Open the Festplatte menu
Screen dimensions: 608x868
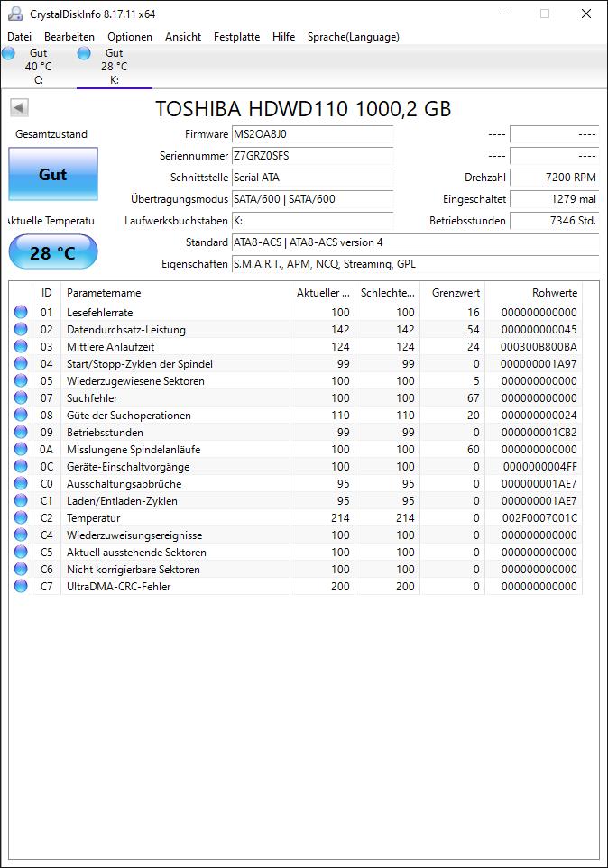pyautogui.click(x=236, y=37)
